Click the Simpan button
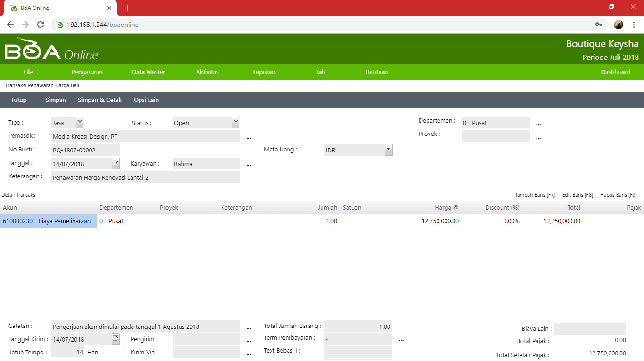644x361 pixels. tap(56, 100)
